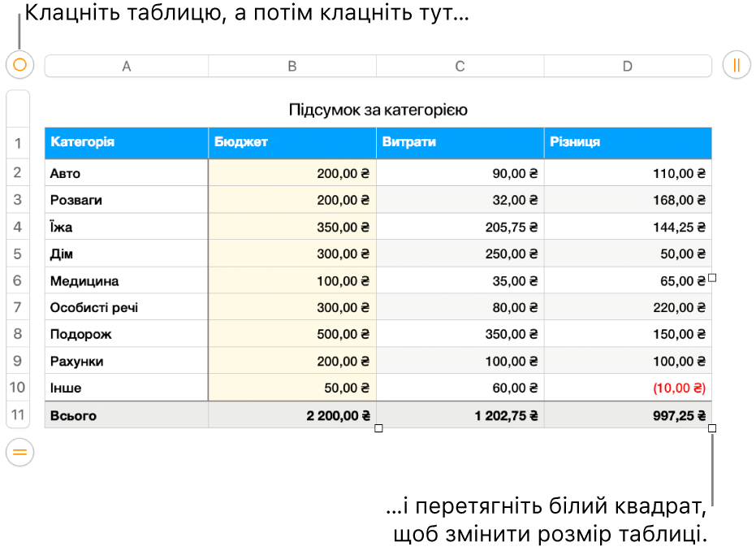Click the 90,00 ₴ expenses cell
The width and height of the screenshot is (756, 551).
point(460,173)
